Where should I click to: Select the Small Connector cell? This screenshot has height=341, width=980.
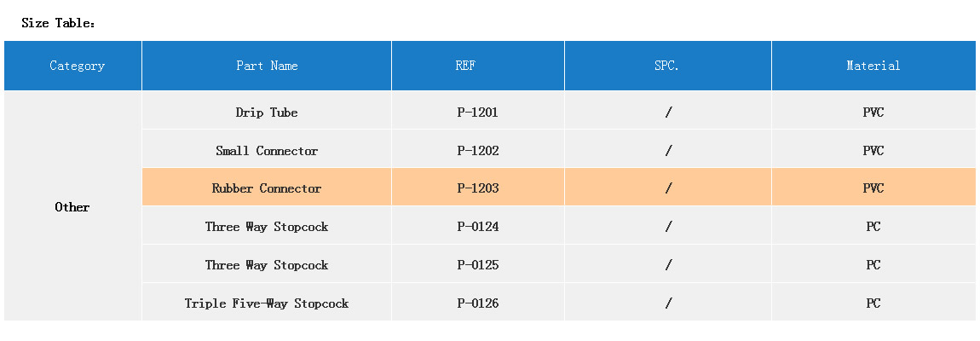point(267,151)
